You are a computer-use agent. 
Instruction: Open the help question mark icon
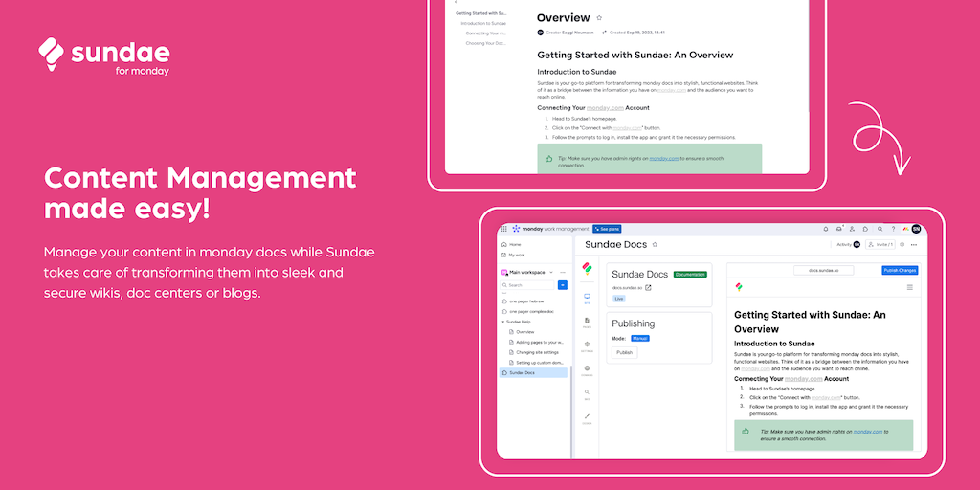[x=893, y=229]
